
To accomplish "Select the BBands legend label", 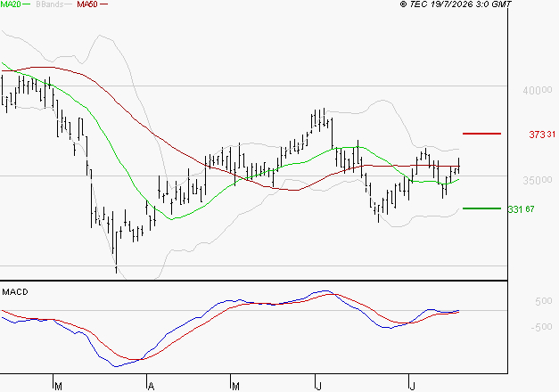I will 50,4.
